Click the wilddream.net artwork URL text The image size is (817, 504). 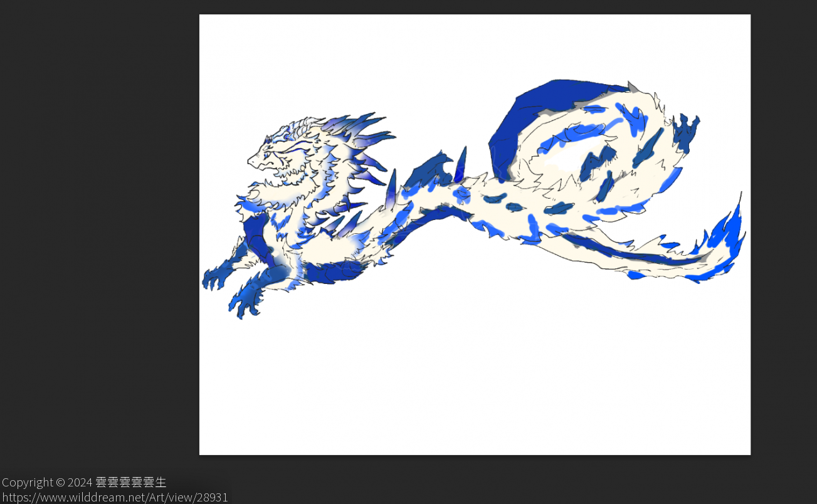coord(115,497)
